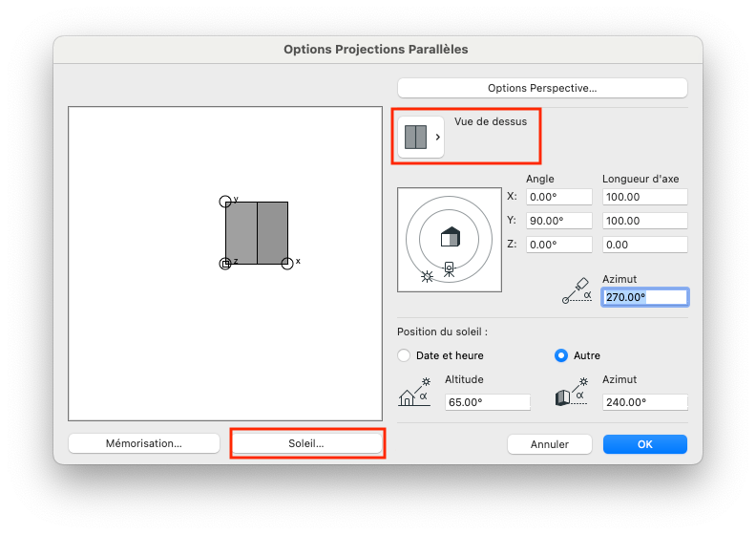Image resolution: width=756 pixels, height=535 pixels.
Task: Click the X axis length field
Action: [x=644, y=197]
